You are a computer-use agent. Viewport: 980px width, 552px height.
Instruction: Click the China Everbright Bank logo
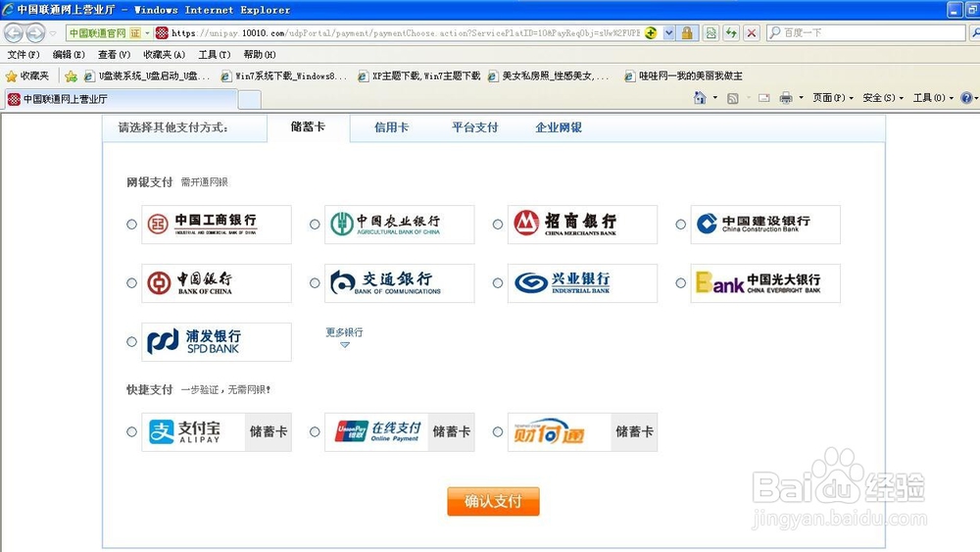point(765,283)
